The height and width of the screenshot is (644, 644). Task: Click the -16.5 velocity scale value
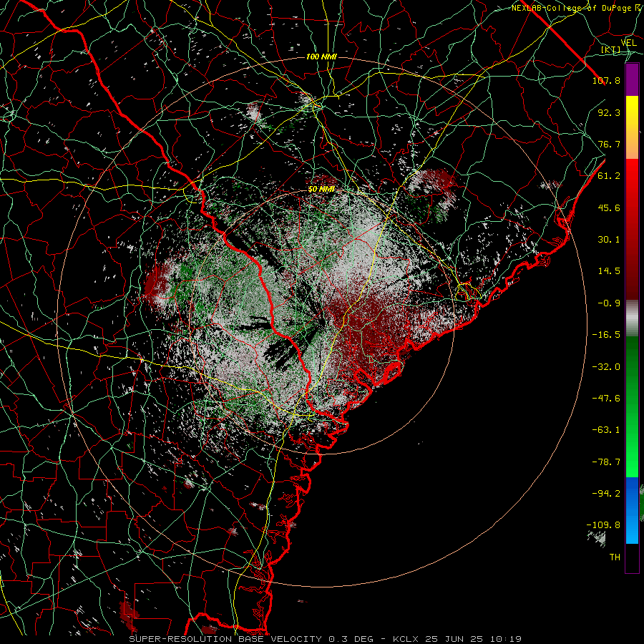[606, 335]
